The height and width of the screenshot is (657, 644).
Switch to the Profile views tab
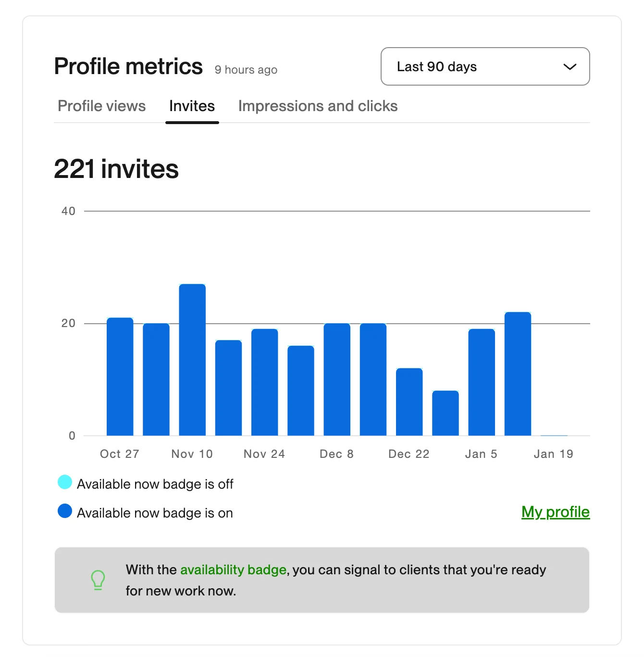(101, 106)
